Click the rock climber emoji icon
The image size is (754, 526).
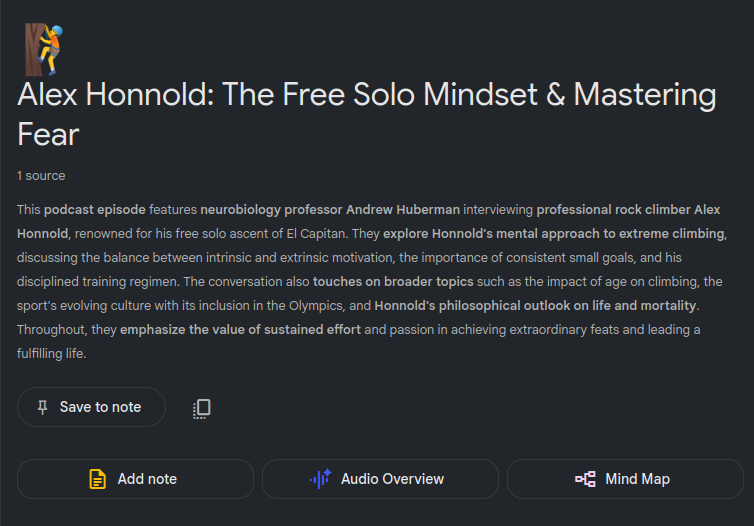[x=43, y=48]
